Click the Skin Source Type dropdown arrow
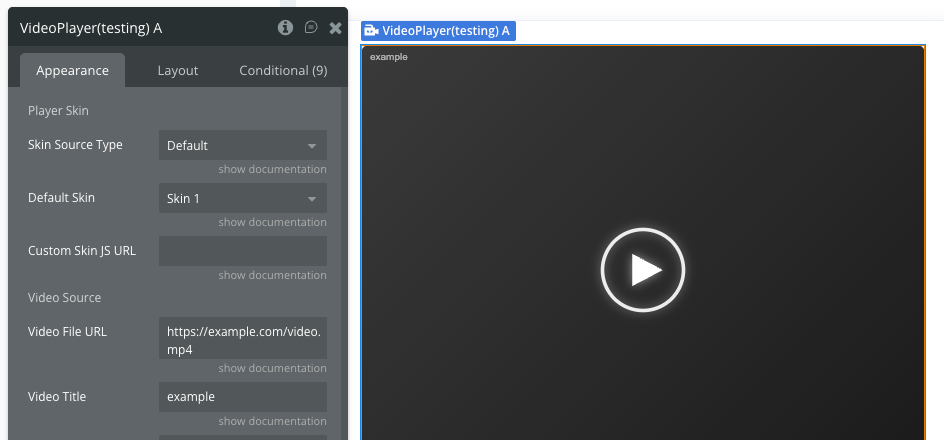 click(312, 146)
